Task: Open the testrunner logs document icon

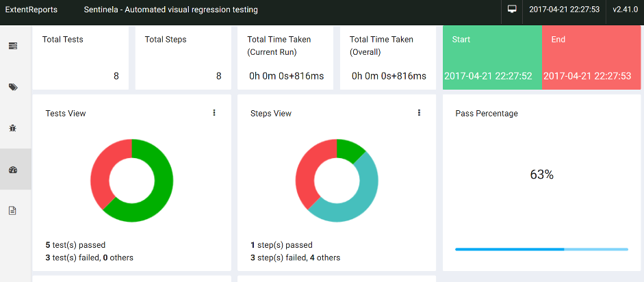Action: point(13,211)
